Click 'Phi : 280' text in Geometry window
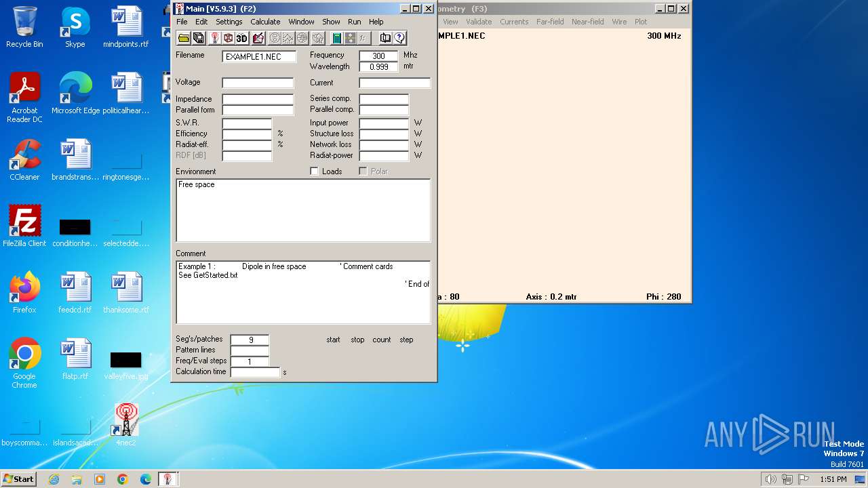 click(x=663, y=297)
